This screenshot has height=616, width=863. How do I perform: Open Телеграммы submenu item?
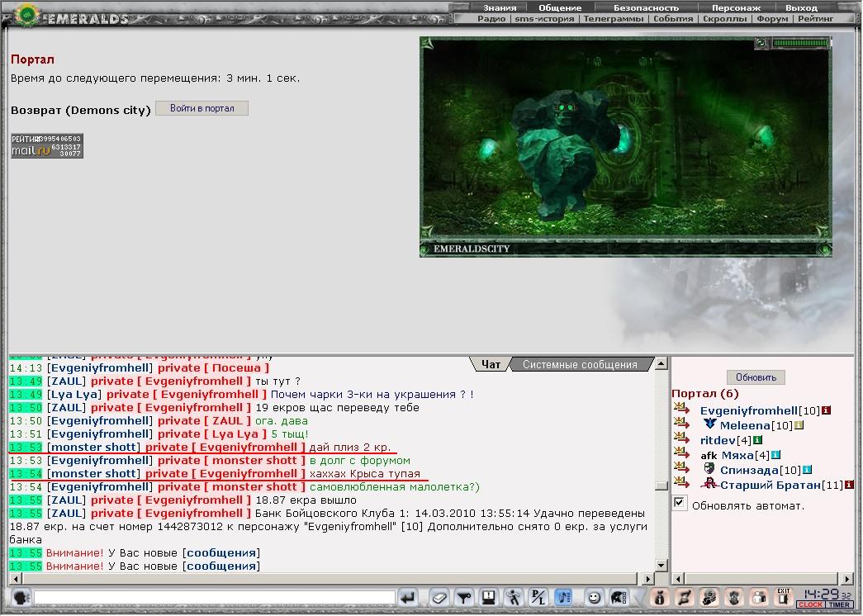[613, 19]
